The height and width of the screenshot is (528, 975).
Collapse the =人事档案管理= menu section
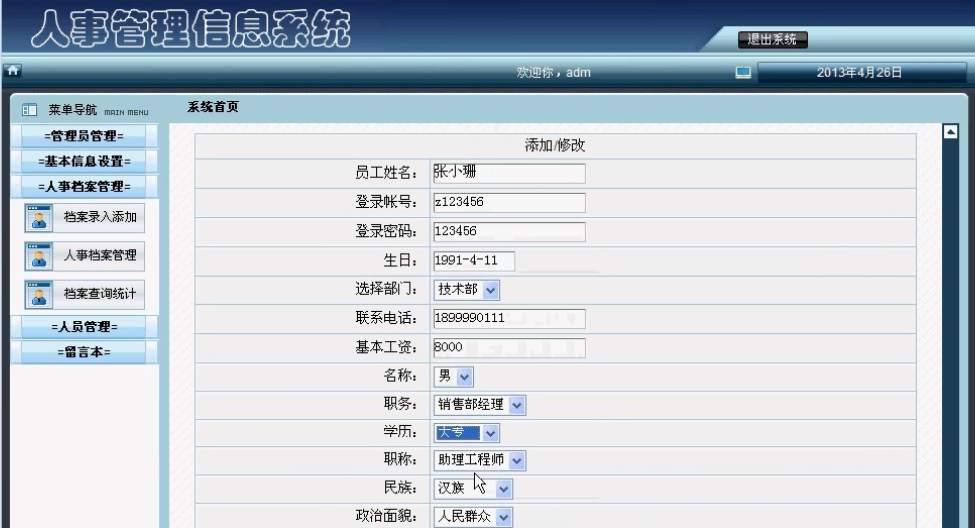pyautogui.click(x=84, y=187)
